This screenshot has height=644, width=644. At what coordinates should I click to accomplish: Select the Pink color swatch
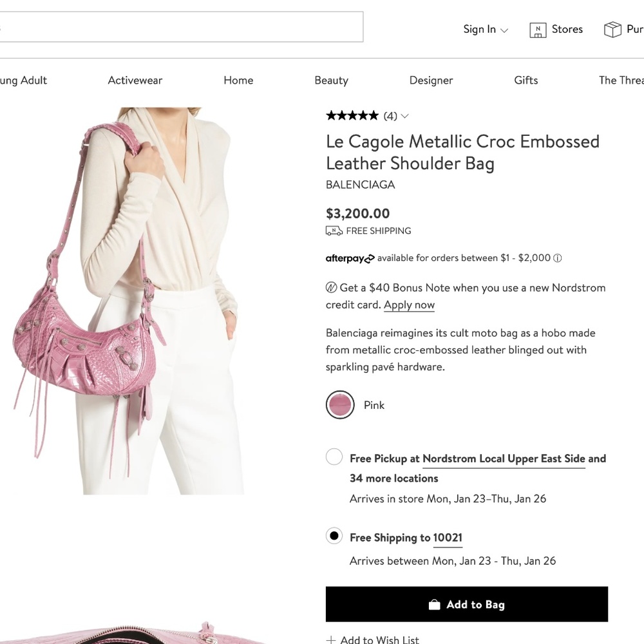pos(340,405)
